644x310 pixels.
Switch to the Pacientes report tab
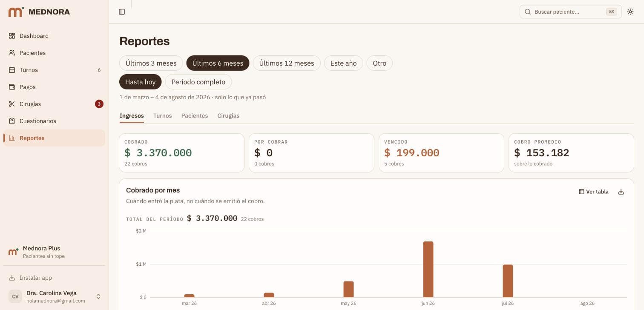(x=195, y=116)
